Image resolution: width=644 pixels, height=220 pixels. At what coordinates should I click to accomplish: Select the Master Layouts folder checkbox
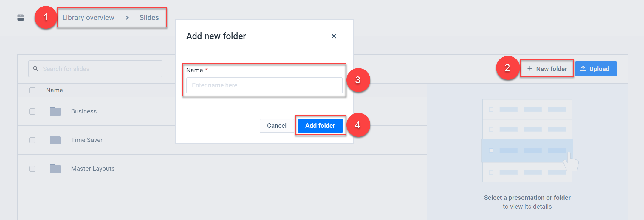point(32,169)
